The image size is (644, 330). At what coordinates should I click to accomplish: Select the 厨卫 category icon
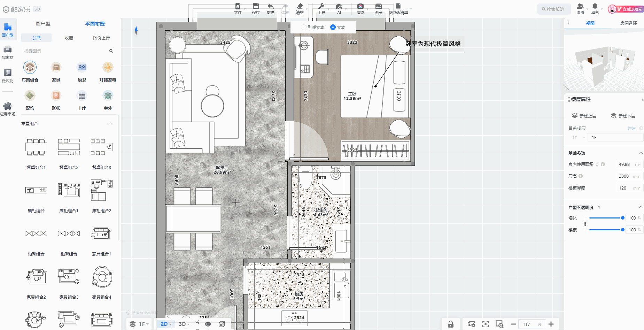coord(82,67)
